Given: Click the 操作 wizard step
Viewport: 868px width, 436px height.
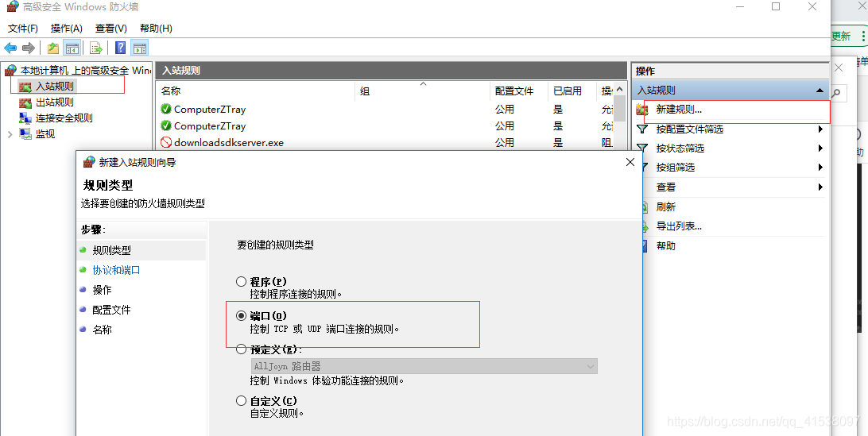Looking at the screenshot, I should (x=102, y=290).
